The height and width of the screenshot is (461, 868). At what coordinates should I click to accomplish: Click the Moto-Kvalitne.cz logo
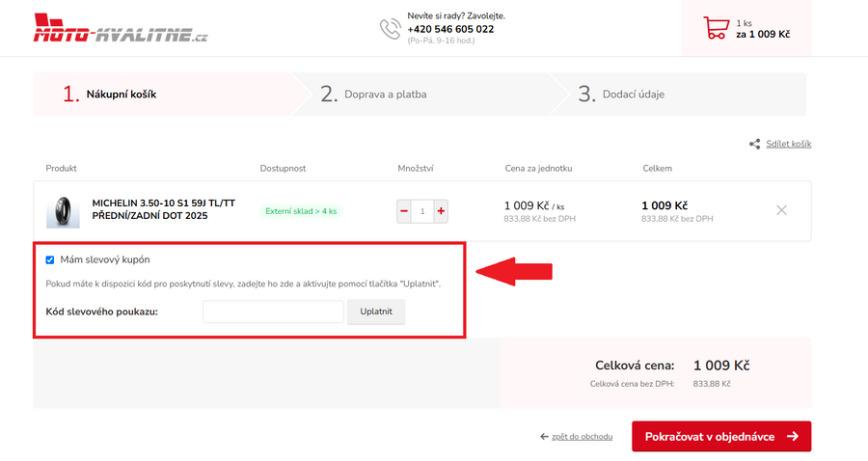coord(121,30)
